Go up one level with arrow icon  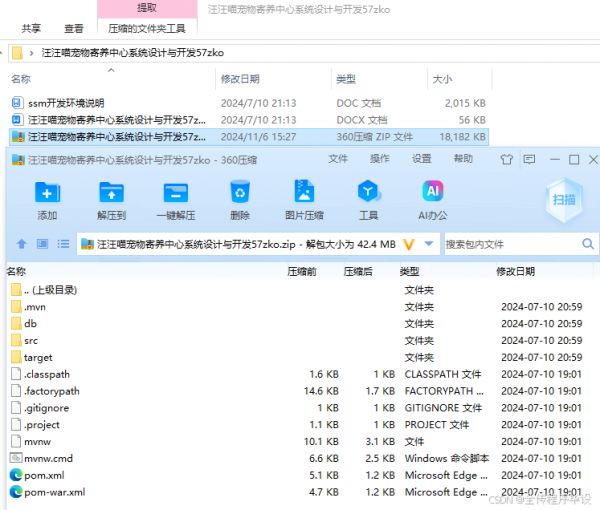pyautogui.click(x=22, y=244)
